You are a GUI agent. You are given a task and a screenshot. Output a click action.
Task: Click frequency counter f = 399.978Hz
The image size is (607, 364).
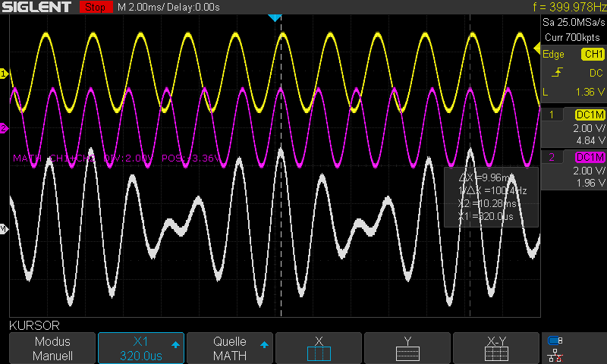point(570,7)
